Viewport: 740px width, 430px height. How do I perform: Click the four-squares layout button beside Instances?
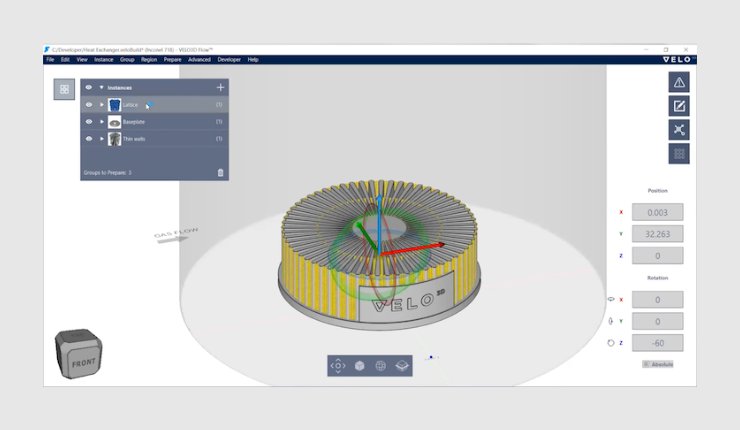64,89
